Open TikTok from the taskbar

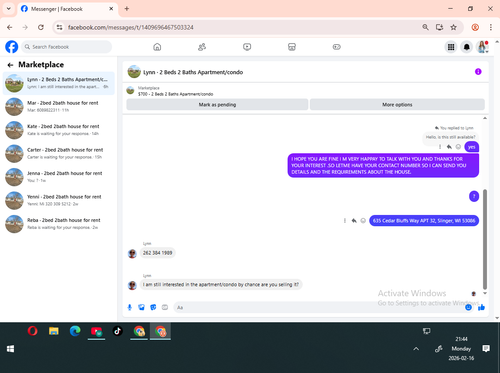coord(117,331)
